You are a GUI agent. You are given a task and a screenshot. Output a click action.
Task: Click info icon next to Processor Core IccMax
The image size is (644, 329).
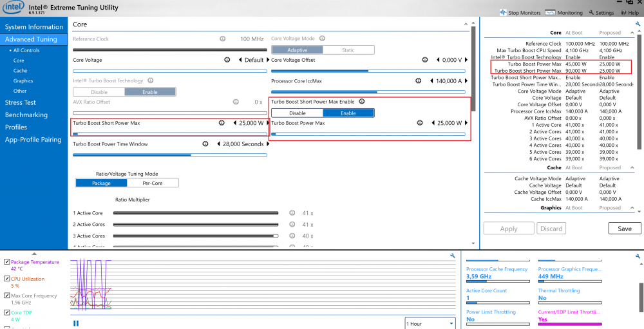[x=419, y=81]
